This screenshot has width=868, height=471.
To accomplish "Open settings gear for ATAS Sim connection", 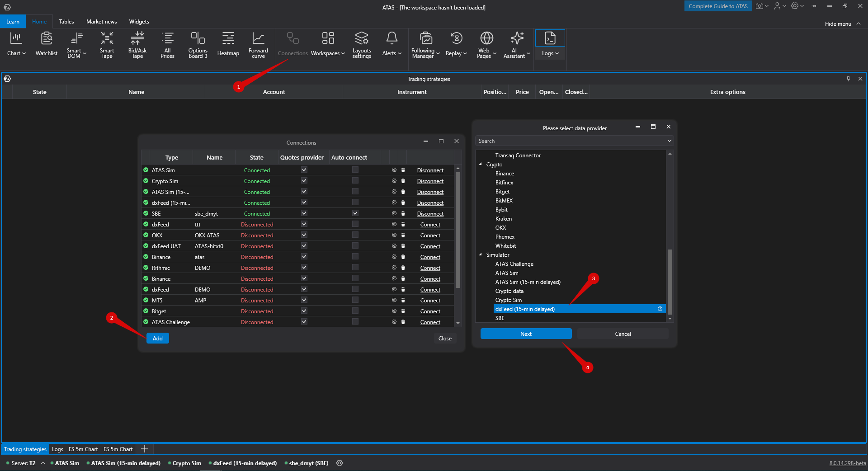I will [x=394, y=170].
